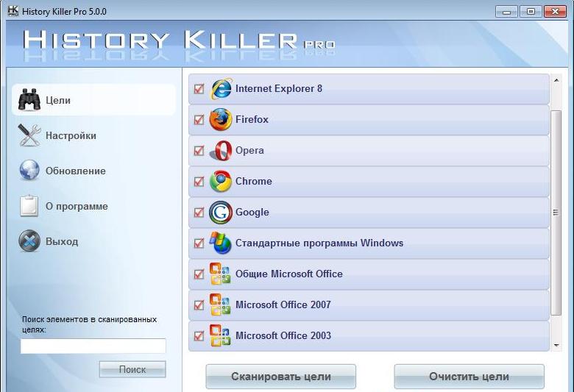574x392 pixels.
Task: Close the History Killer Pro window
Action: pyautogui.click(x=555, y=12)
